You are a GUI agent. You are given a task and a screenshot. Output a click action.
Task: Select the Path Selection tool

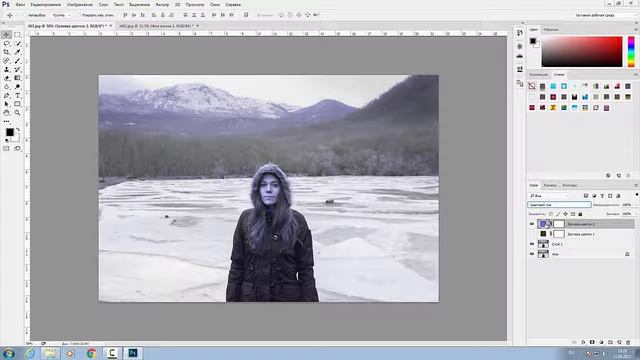click(x=7, y=104)
